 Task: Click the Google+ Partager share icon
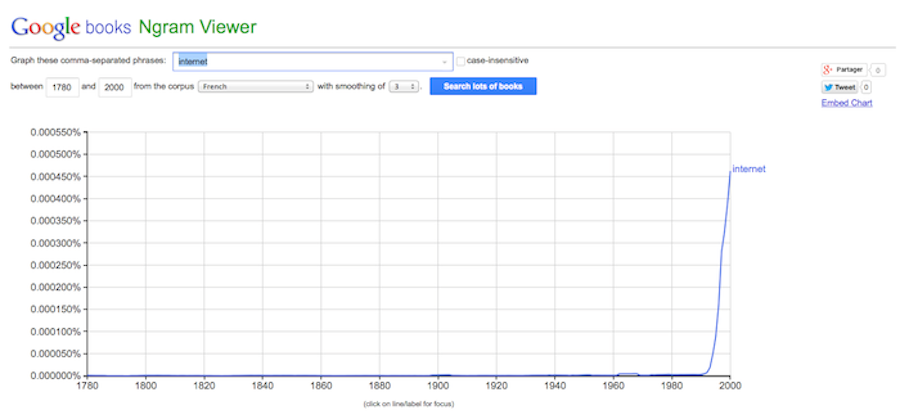[x=828, y=70]
